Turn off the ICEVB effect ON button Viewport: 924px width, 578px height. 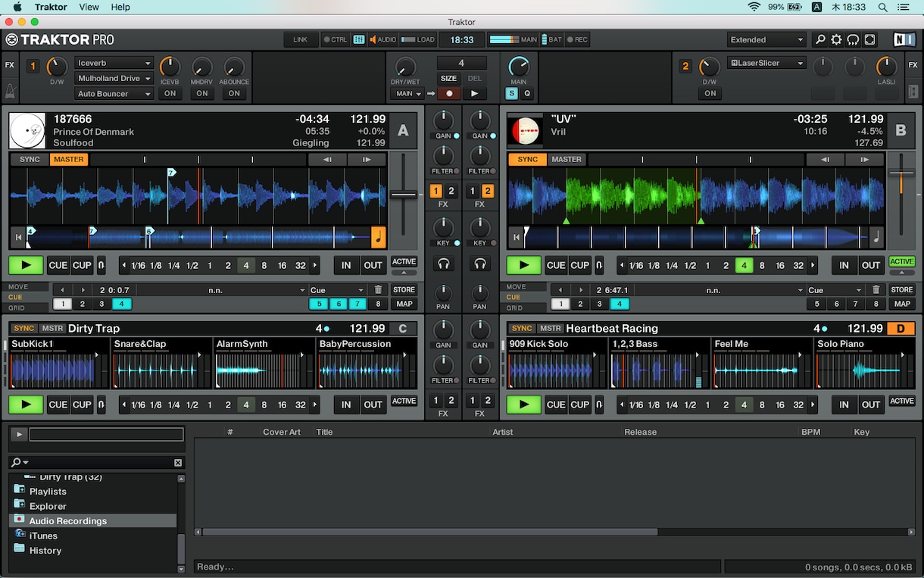tap(170, 94)
